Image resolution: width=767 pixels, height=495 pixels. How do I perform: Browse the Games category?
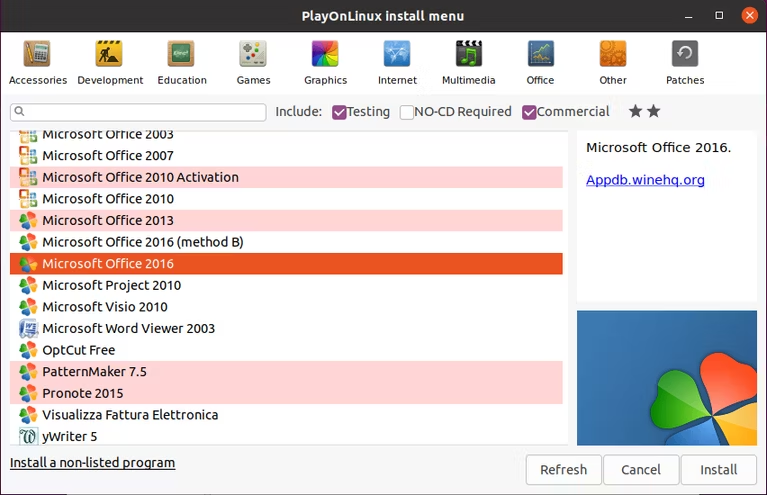tap(253, 62)
